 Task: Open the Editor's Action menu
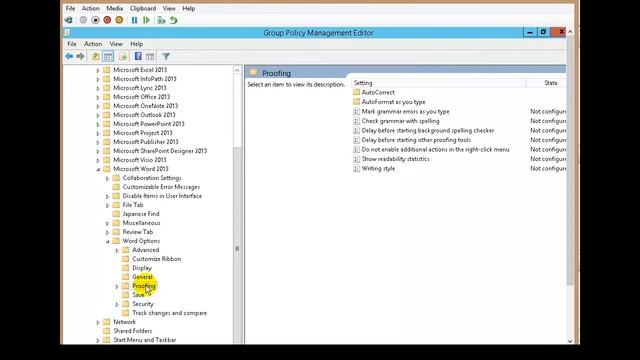(x=93, y=44)
